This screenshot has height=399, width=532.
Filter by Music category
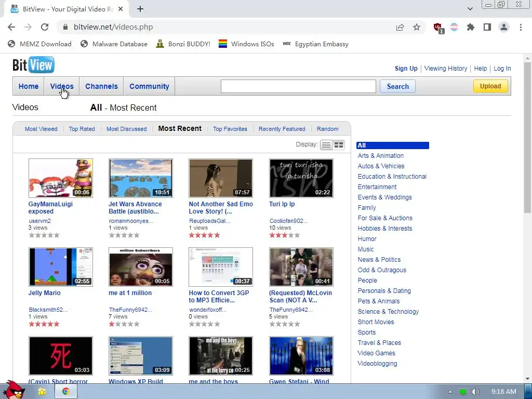pos(365,249)
